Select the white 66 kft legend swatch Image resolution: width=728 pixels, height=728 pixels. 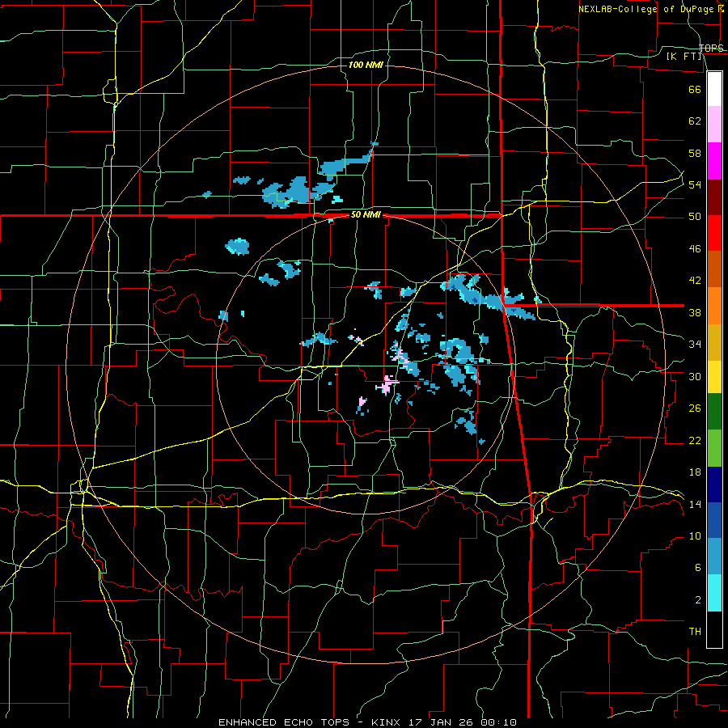pos(714,89)
